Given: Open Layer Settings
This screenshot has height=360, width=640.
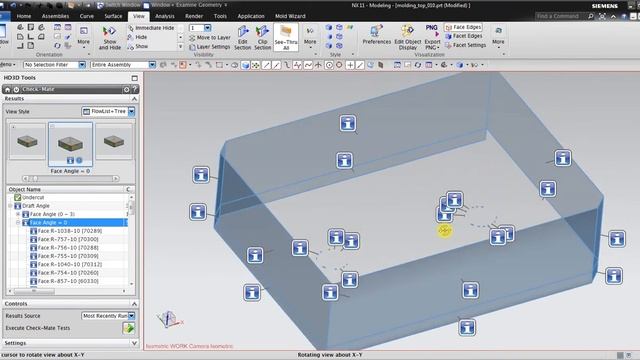Looking at the screenshot, I should (210, 47).
